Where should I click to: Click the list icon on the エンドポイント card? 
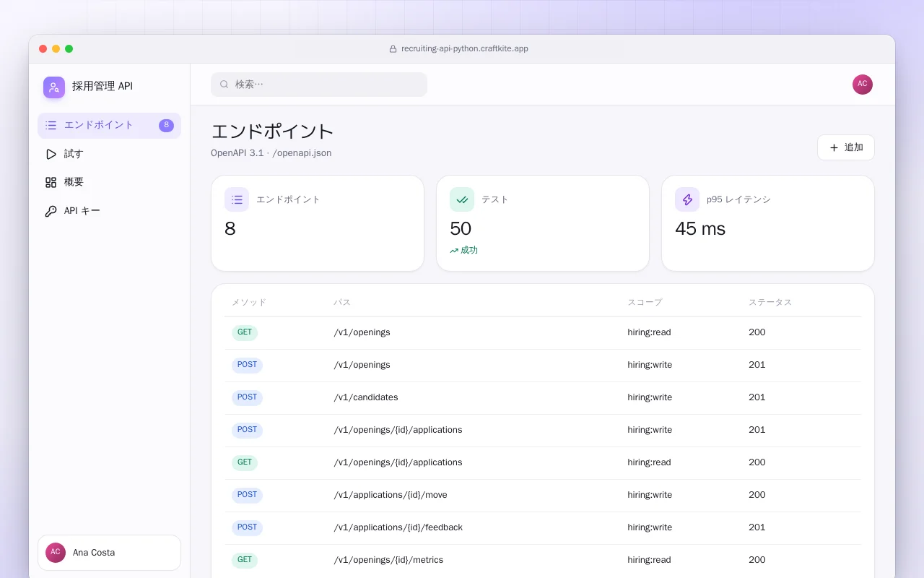pos(237,199)
